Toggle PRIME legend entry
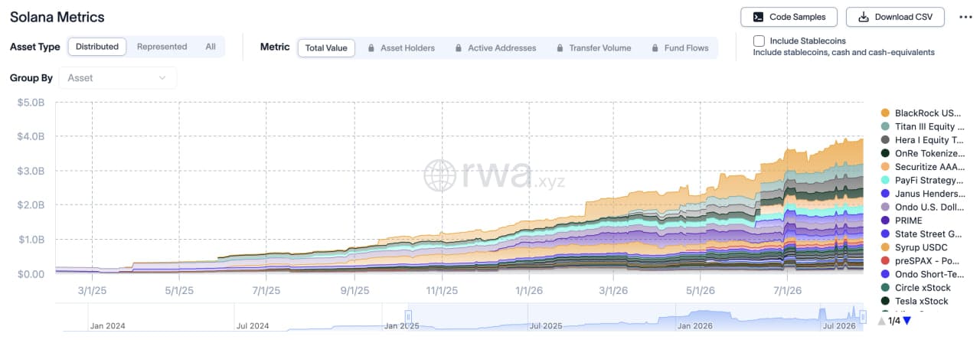The height and width of the screenshot is (340, 980). coord(902,221)
